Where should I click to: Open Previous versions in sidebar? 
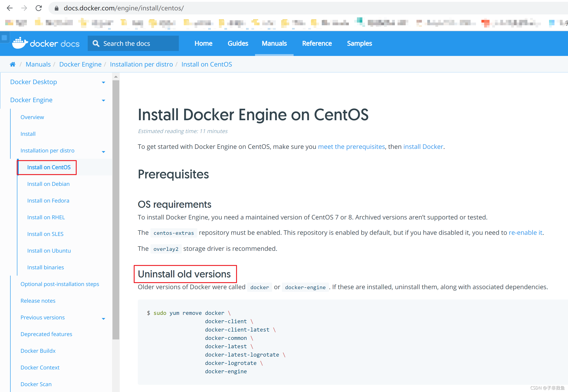coord(42,318)
